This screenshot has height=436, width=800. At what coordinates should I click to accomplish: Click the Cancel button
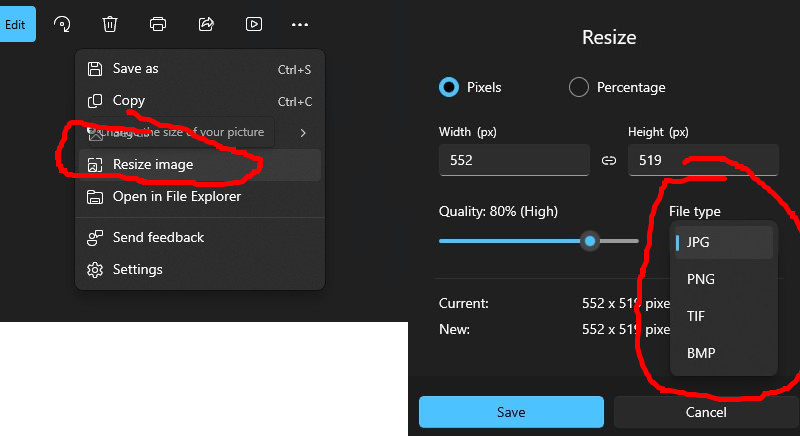pyautogui.click(x=706, y=412)
